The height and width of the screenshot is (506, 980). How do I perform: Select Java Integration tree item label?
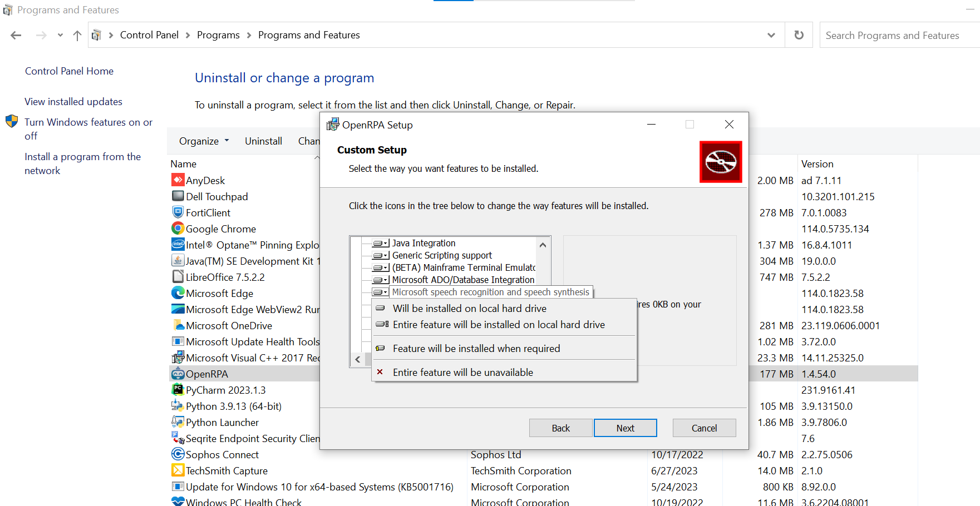423,243
